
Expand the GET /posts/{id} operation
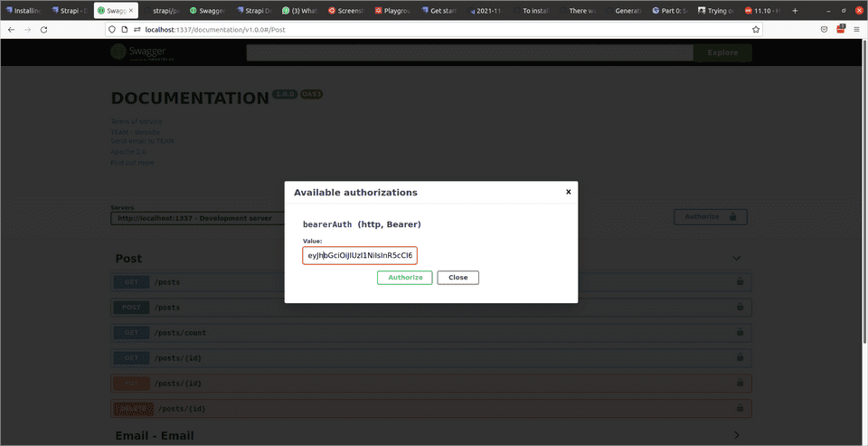430,358
